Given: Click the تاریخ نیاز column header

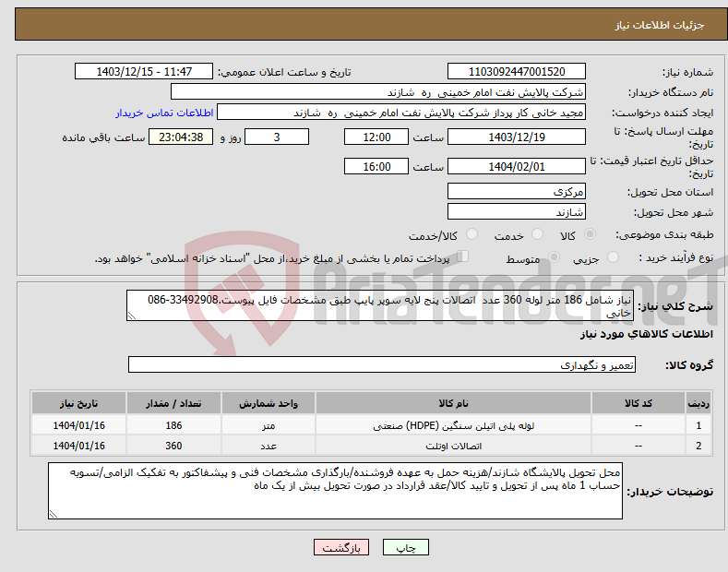Looking at the screenshot, I should coord(78,403).
